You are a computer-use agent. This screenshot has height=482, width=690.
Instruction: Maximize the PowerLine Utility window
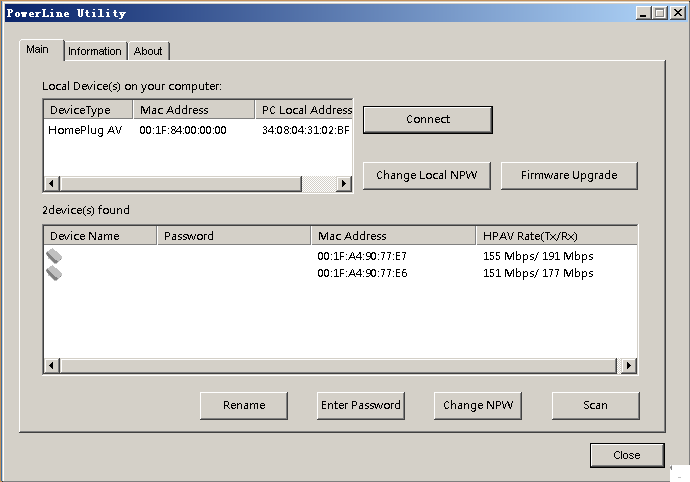660,13
